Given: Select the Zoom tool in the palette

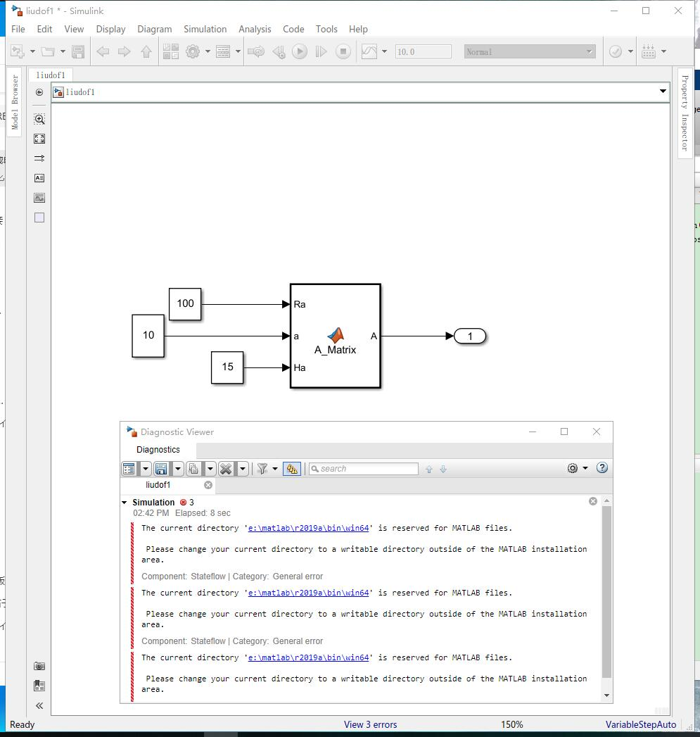Looking at the screenshot, I should (39, 119).
